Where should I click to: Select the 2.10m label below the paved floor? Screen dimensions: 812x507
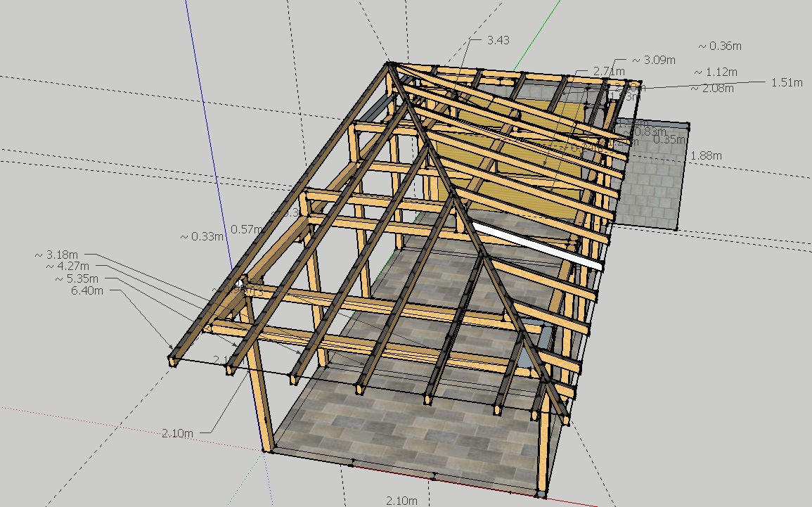coord(401,500)
